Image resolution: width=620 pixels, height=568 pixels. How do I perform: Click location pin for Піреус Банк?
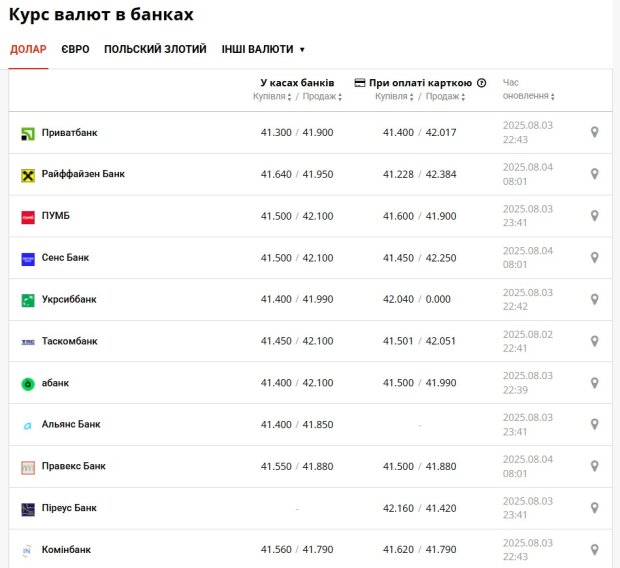point(594,508)
